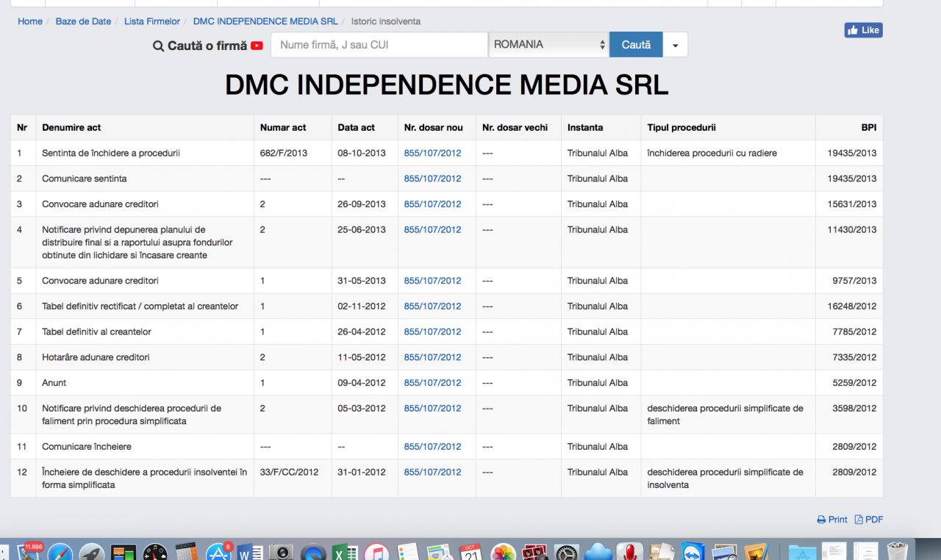Open dosar 855/107/2012 in row 1
Image resolution: width=941 pixels, height=560 pixels.
click(x=432, y=153)
